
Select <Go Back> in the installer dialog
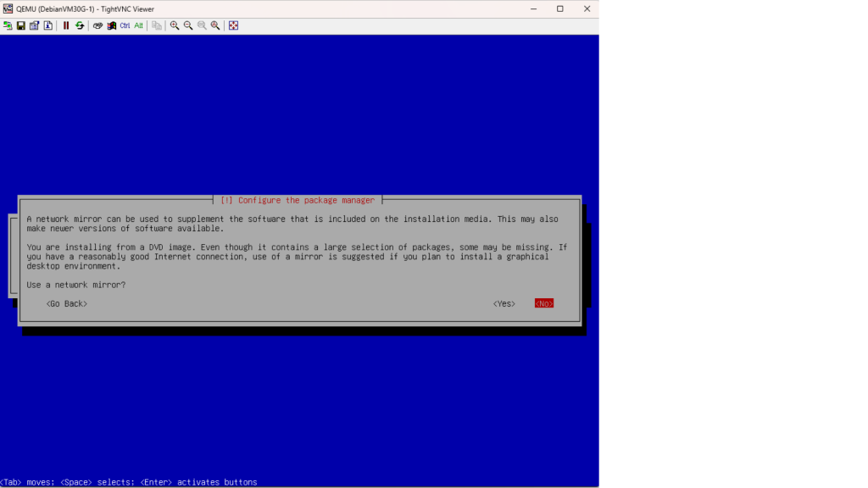point(66,303)
